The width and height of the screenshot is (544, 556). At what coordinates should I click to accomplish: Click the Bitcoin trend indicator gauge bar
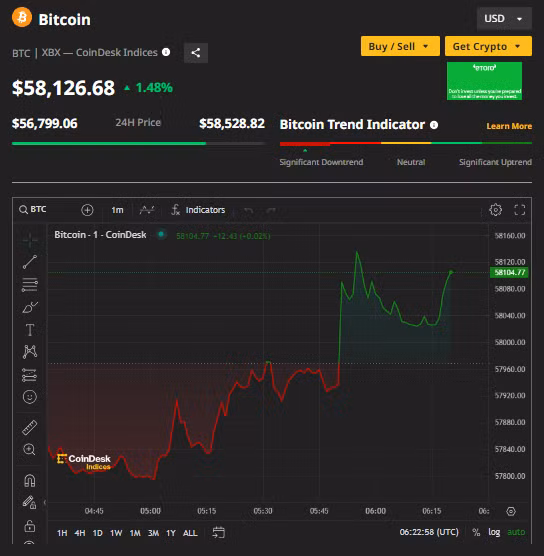coord(406,144)
